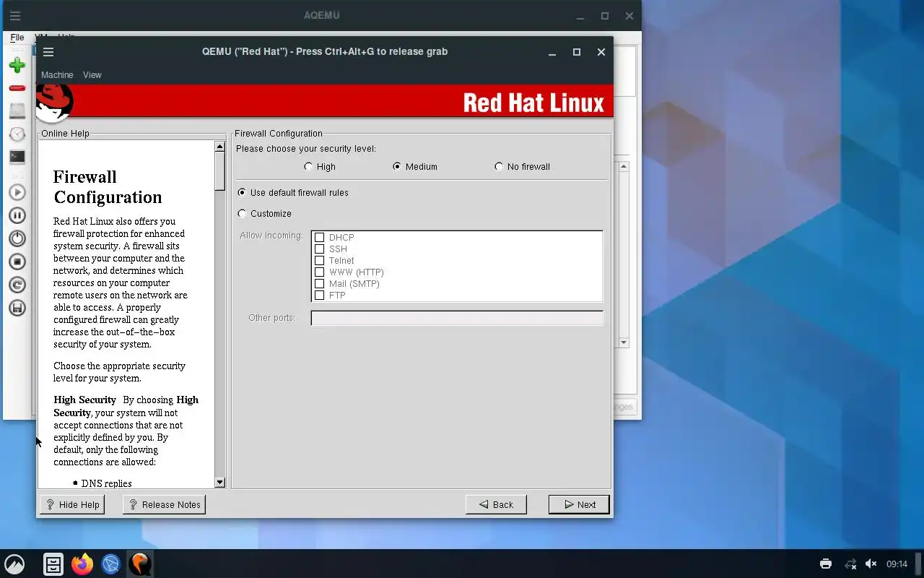Open the blue globe browser icon in taskbar
Viewport: 924px width, 578px height.
point(110,564)
